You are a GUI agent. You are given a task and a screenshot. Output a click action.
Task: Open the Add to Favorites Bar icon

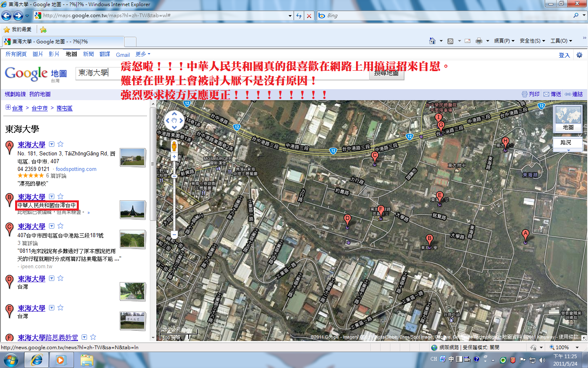pos(43,29)
